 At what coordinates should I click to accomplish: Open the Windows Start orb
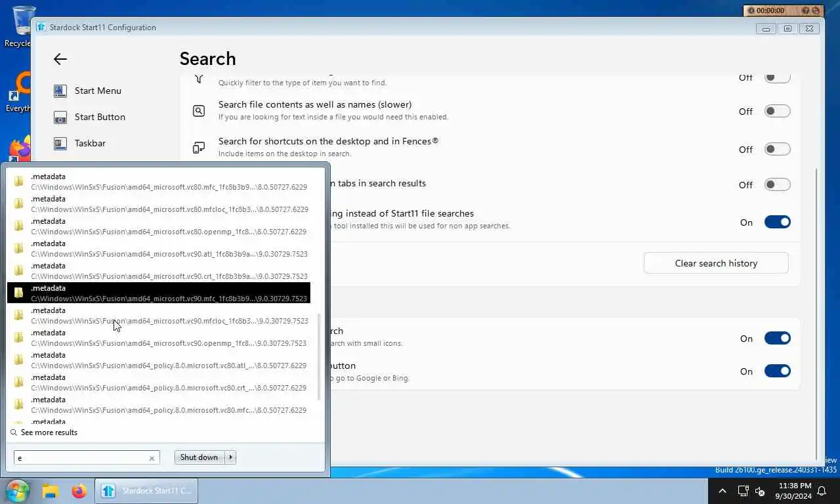(16, 491)
